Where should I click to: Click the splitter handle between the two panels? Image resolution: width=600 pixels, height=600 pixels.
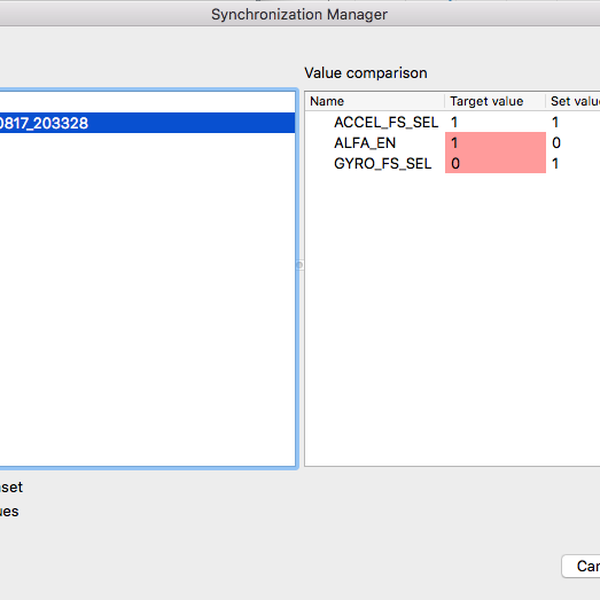(300, 265)
